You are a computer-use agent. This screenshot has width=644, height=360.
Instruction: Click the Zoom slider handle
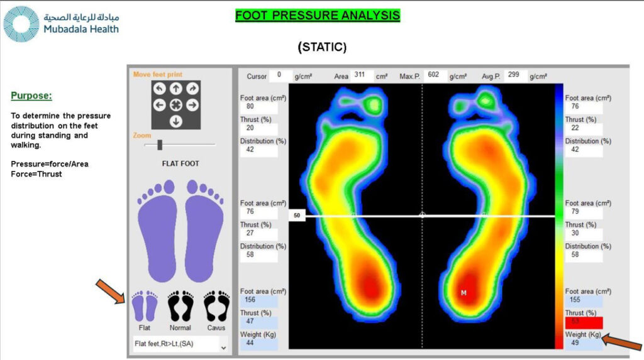pyautogui.click(x=160, y=145)
